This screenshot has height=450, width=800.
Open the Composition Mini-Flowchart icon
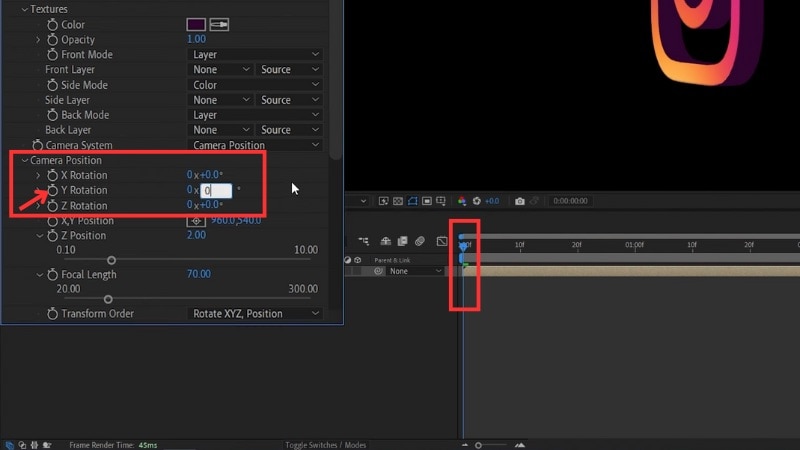point(363,241)
